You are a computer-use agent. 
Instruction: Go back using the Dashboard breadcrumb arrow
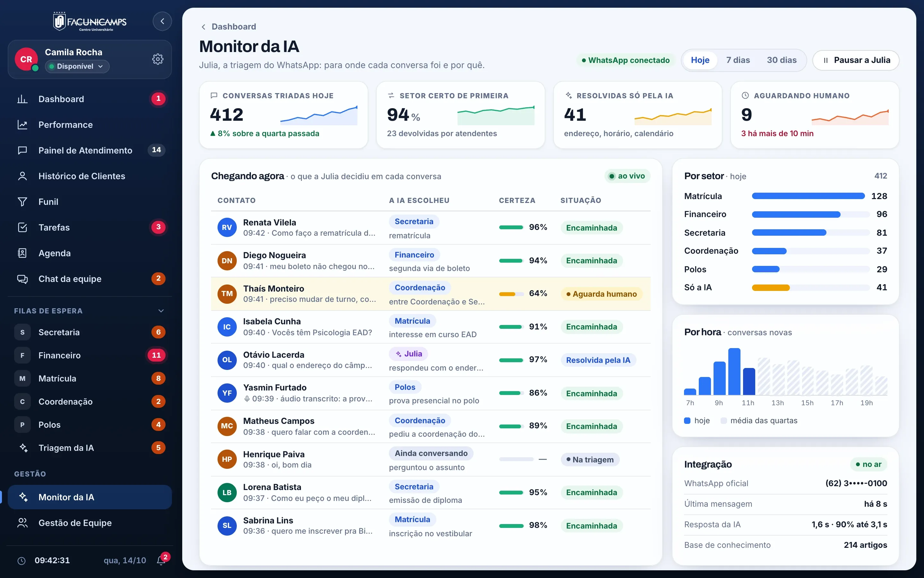(203, 27)
